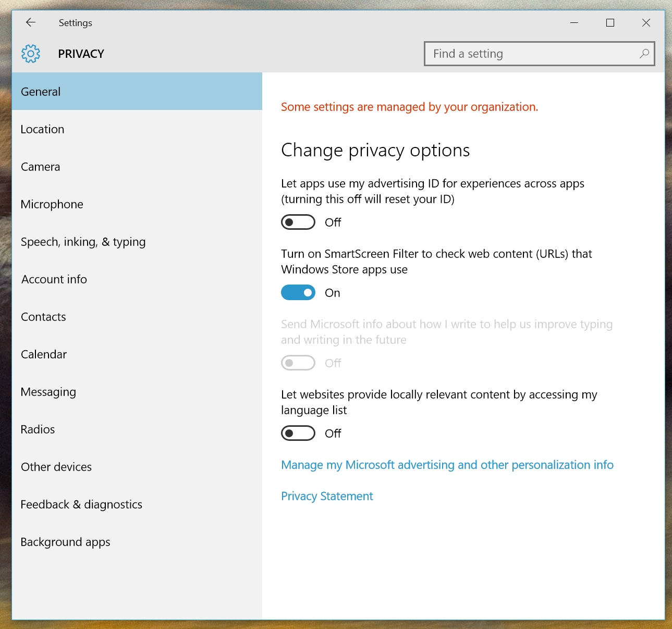Enable language list access switch
Viewport: 672px width, 629px height.
(298, 433)
